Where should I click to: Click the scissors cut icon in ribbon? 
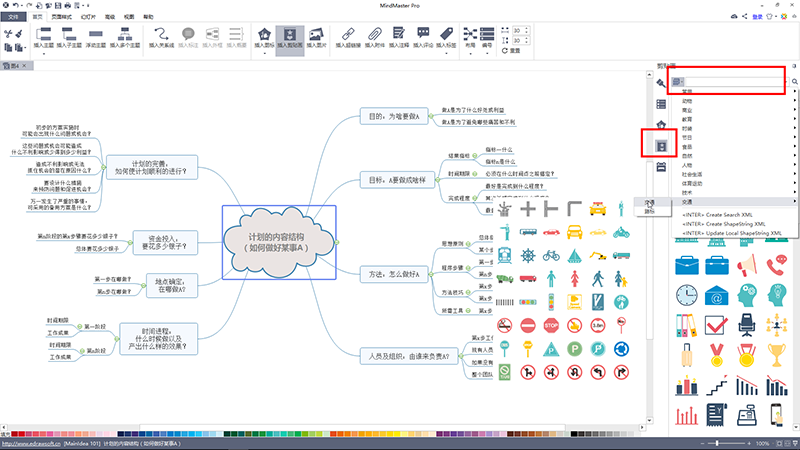point(8,34)
